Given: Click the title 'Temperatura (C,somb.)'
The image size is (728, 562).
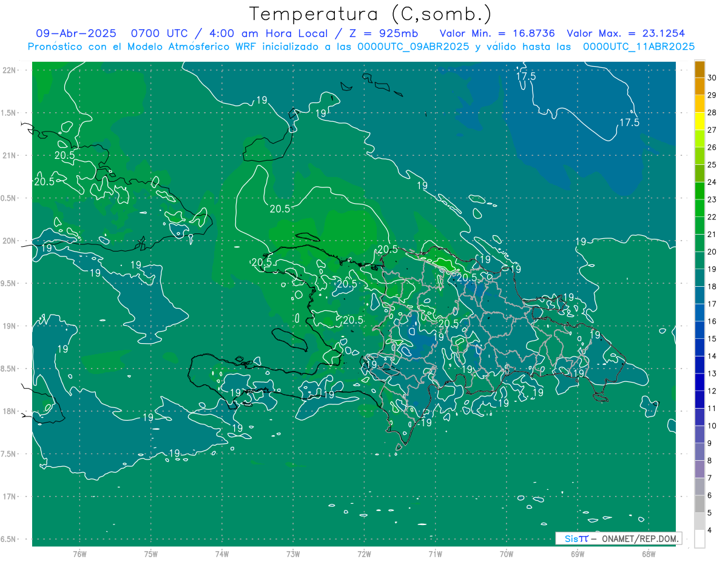Looking at the screenshot, I should point(370,14).
